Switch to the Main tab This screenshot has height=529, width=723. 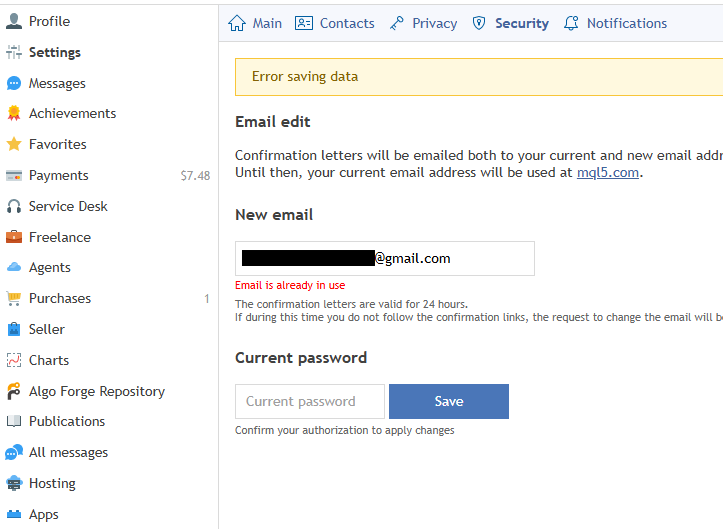(x=255, y=23)
